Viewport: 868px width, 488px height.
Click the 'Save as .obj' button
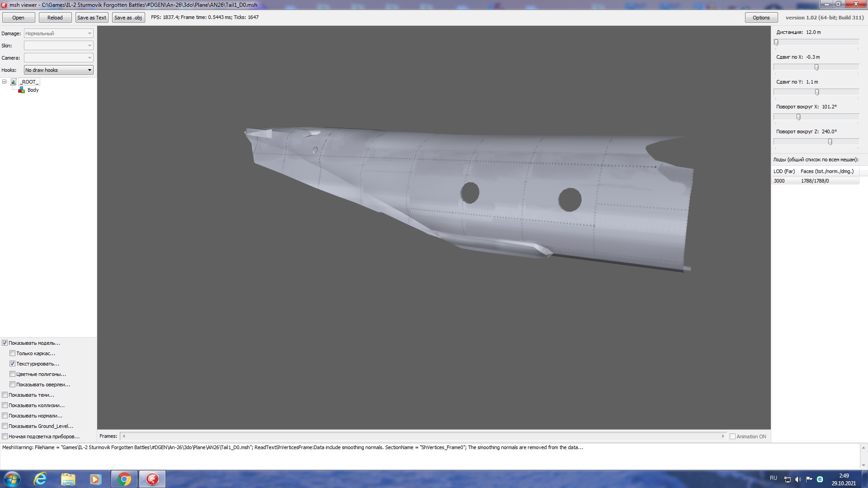pyautogui.click(x=128, y=18)
